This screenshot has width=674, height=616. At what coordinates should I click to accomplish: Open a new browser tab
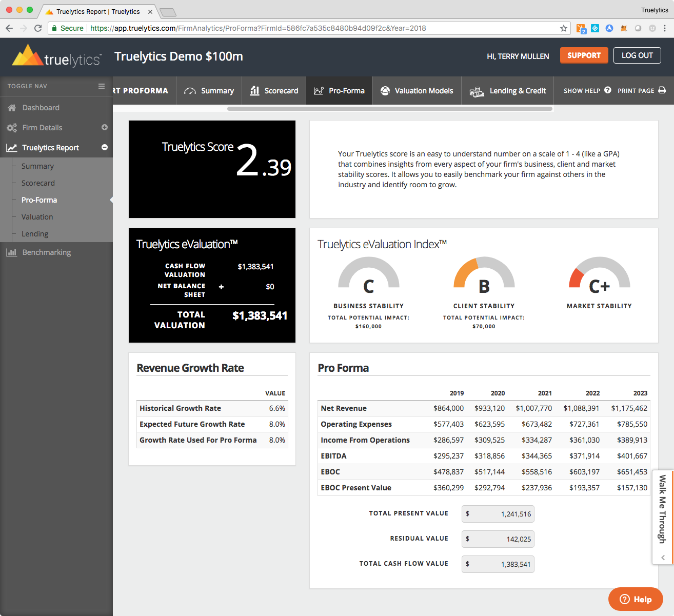(x=168, y=12)
